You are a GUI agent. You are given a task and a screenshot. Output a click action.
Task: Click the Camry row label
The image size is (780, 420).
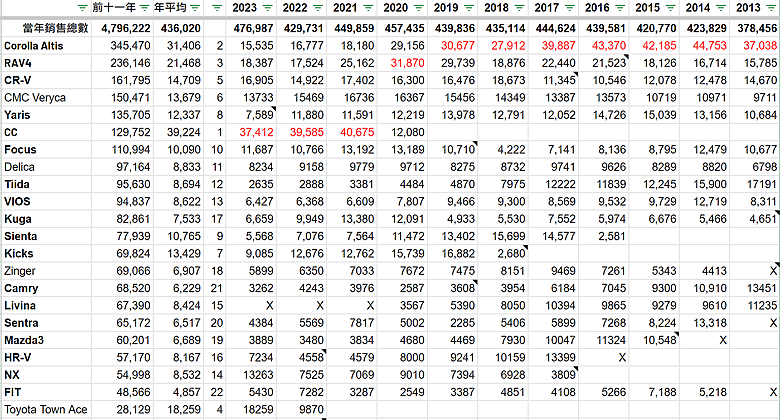[21, 288]
